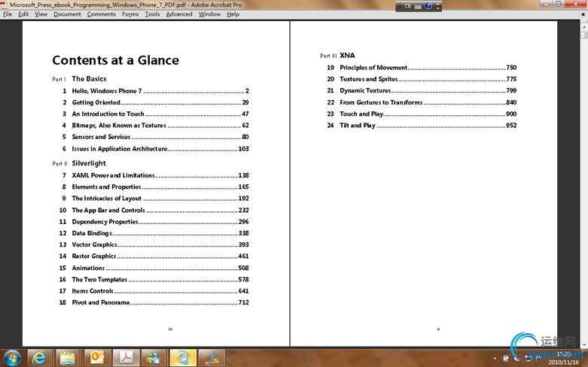Click the Acrobat PDF icon in title bar
Screen dimensions: 588x367
click(x=4, y=5)
